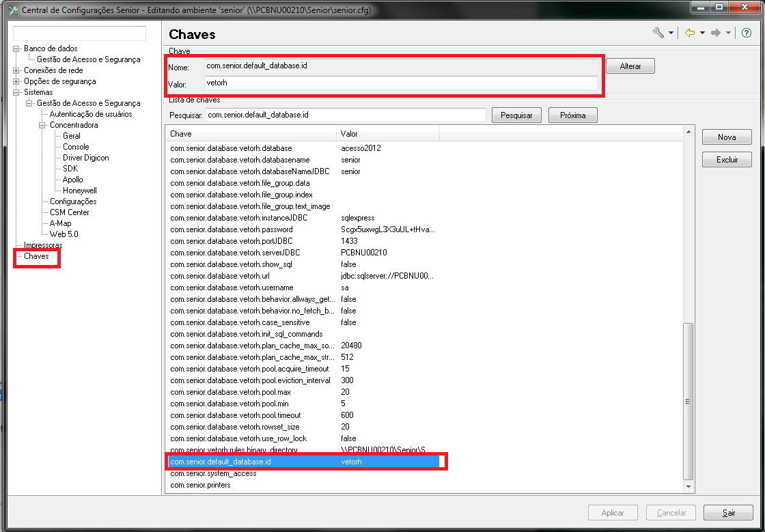765x532 pixels.
Task: Expand the Opções de segurança node
Action: point(16,81)
